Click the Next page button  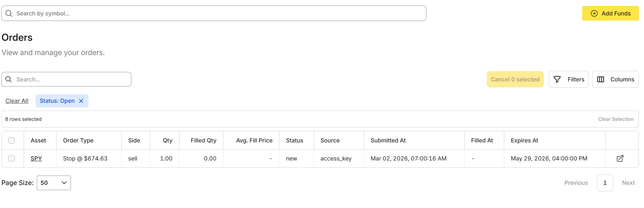pos(628,183)
